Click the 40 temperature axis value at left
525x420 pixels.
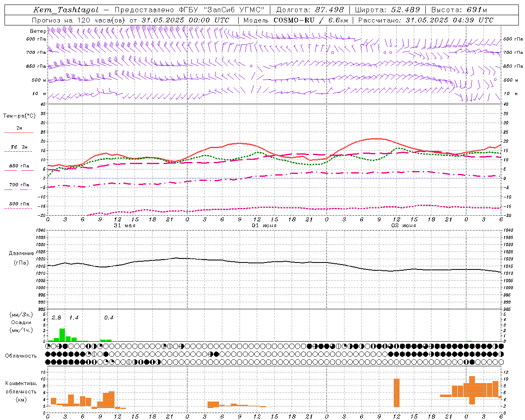[x=43, y=104]
